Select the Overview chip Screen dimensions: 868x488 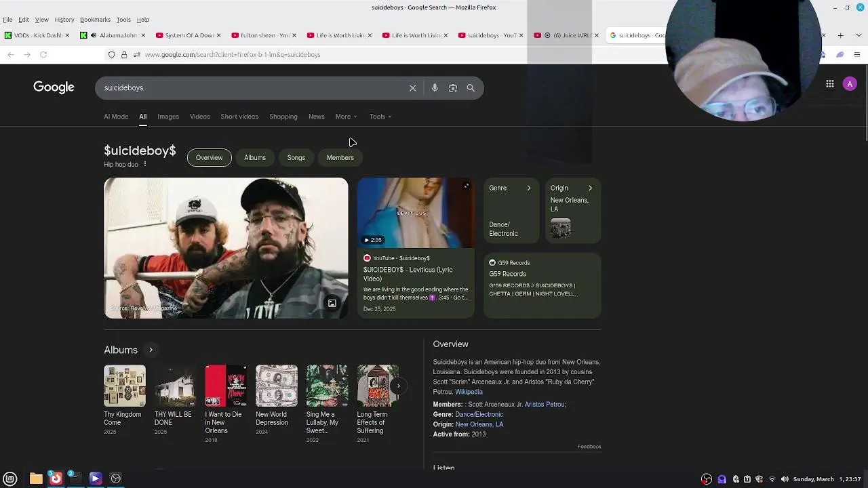[209, 157]
